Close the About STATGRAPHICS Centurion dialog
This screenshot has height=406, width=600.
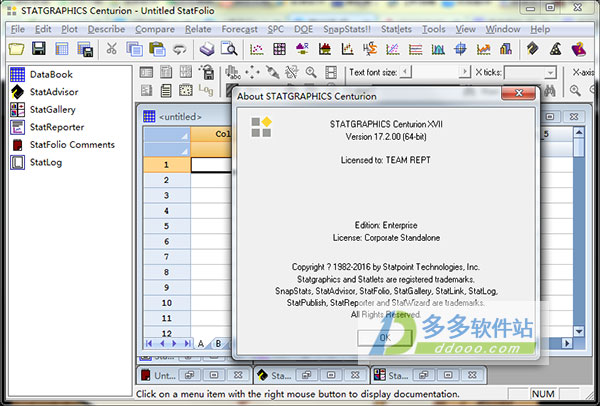[518, 93]
